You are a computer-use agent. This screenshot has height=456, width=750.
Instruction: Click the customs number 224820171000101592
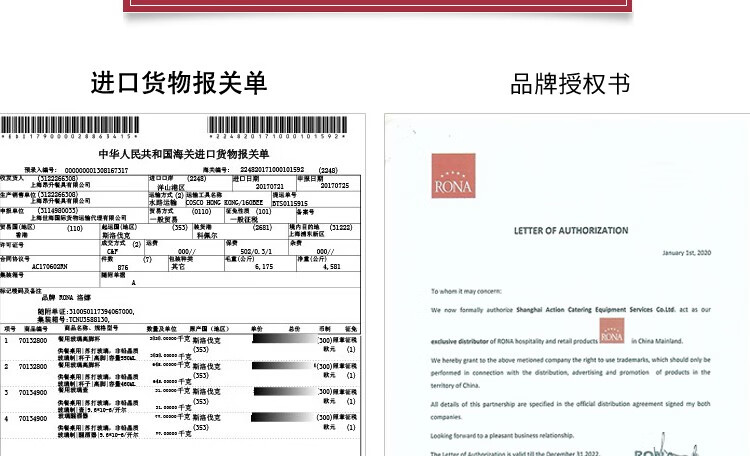click(272, 169)
